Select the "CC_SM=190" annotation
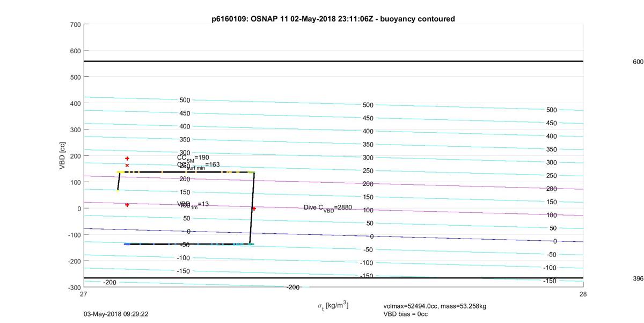Image resolution: width=644 pixels, height=323 pixels. pos(193,158)
